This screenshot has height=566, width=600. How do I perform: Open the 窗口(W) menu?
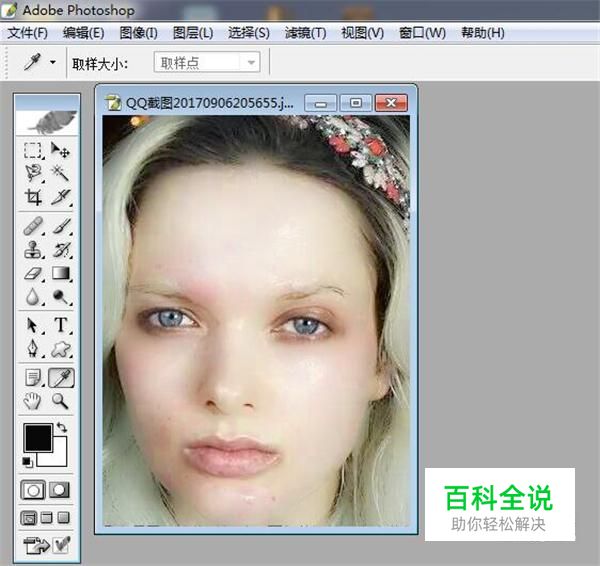pos(422,33)
